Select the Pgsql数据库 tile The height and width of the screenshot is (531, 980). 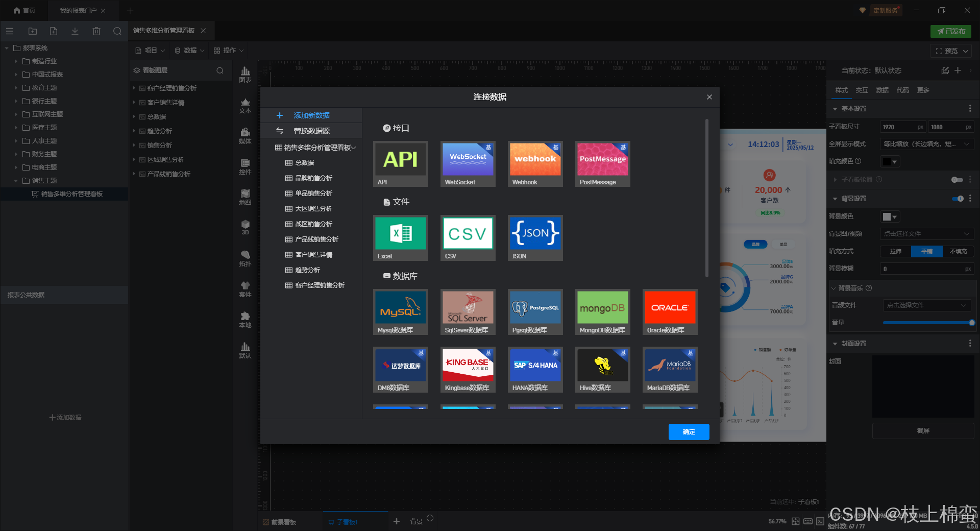[535, 312]
